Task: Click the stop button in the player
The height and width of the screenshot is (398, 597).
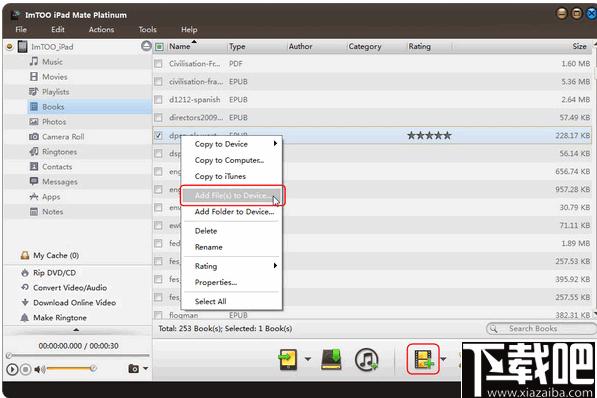Action: pyautogui.click(x=26, y=369)
